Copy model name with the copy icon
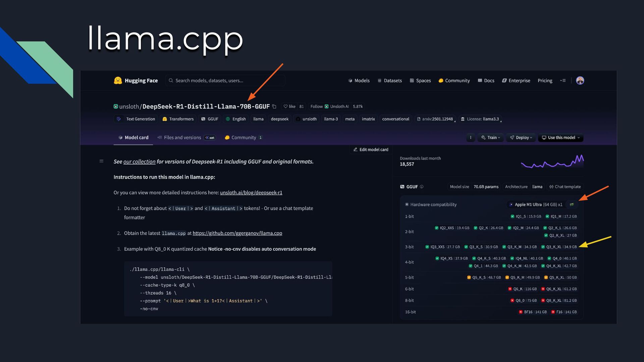Screen dimensions: 644x362 (x=274, y=107)
